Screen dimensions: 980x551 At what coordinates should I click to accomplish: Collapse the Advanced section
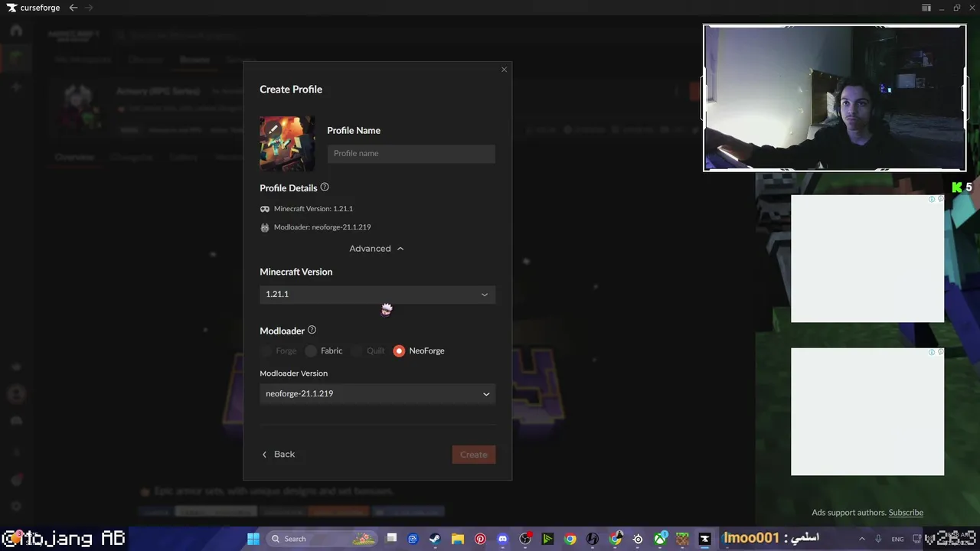(x=377, y=249)
